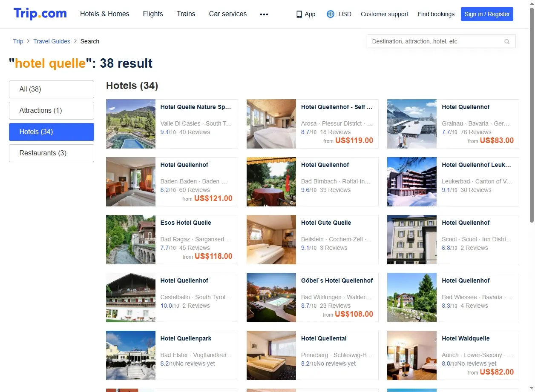This screenshot has width=535, height=392.
Task: Select the All (38) filter tab
Action: 52,89
